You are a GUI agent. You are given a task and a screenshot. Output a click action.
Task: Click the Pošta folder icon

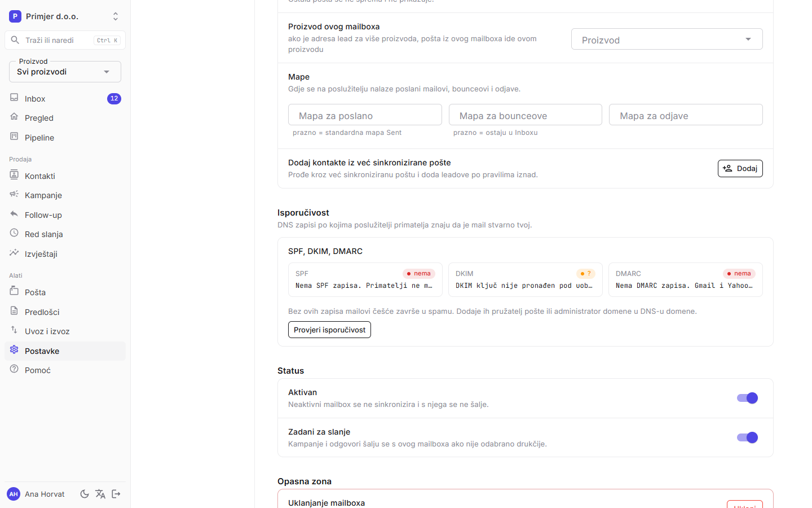point(14,291)
